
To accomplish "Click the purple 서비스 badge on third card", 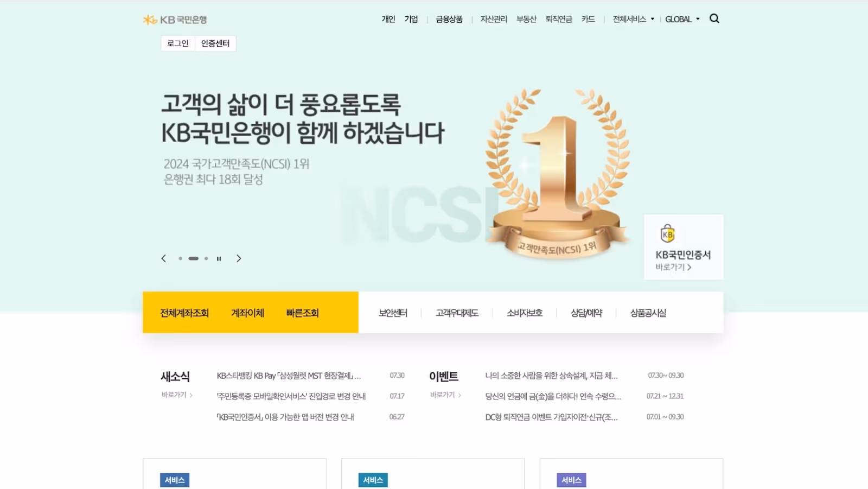I will (x=572, y=480).
